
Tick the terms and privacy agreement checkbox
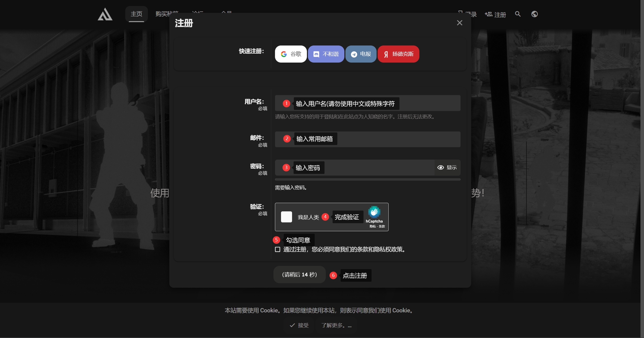[x=278, y=249]
